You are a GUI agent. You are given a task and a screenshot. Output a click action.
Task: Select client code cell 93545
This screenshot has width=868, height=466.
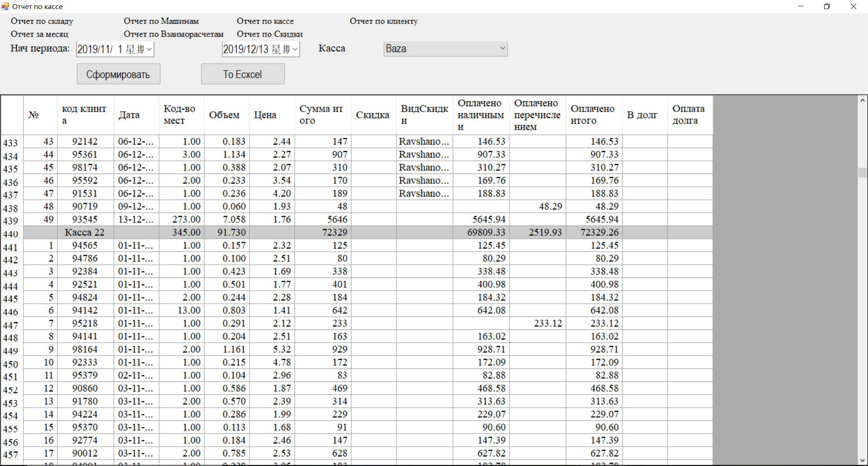click(85, 220)
